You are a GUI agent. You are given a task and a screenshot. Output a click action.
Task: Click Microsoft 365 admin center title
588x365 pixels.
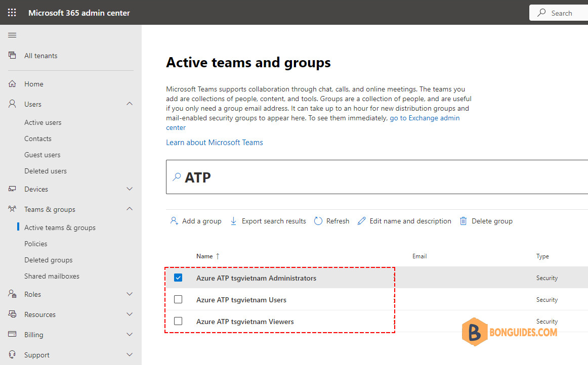79,13
